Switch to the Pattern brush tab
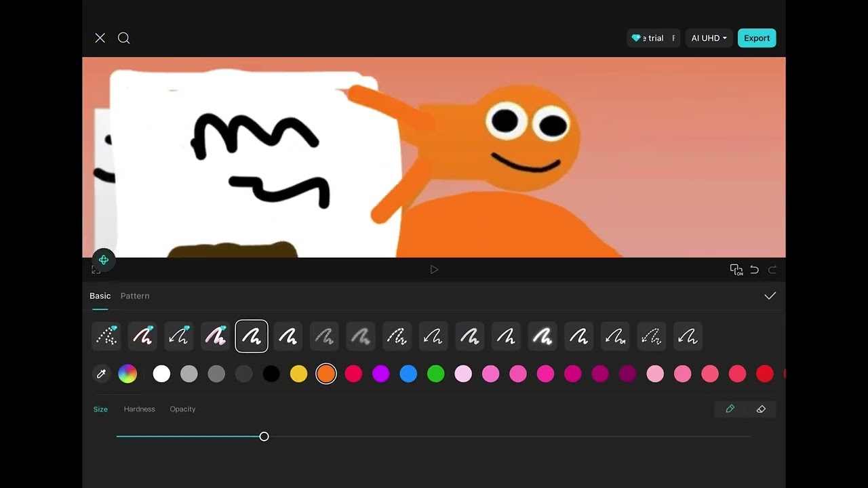This screenshot has width=868, height=488. 135,296
